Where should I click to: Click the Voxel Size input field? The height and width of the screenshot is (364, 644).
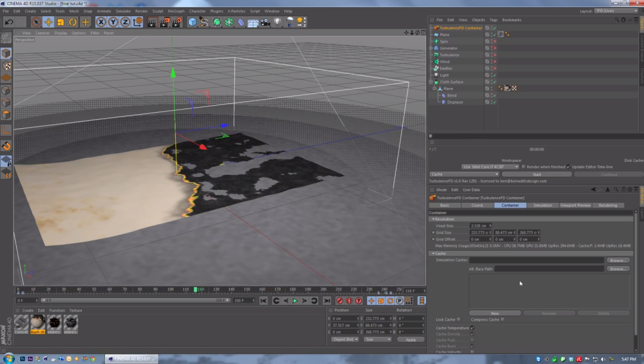pyautogui.click(x=481, y=226)
